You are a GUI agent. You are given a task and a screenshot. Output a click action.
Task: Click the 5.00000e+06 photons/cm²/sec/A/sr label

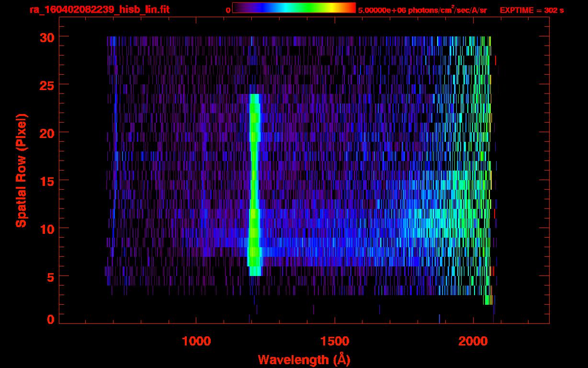pyautogui.click(x=422, y=10)
